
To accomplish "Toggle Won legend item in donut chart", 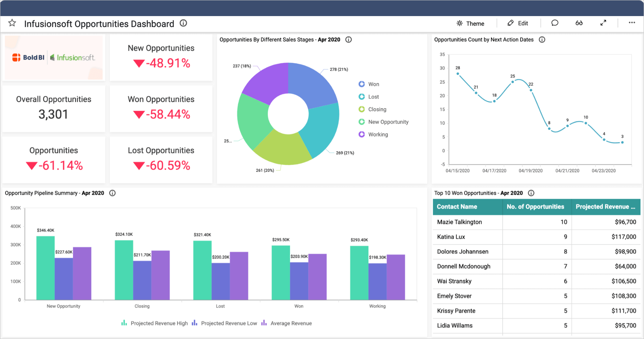I will pos(369,84).
